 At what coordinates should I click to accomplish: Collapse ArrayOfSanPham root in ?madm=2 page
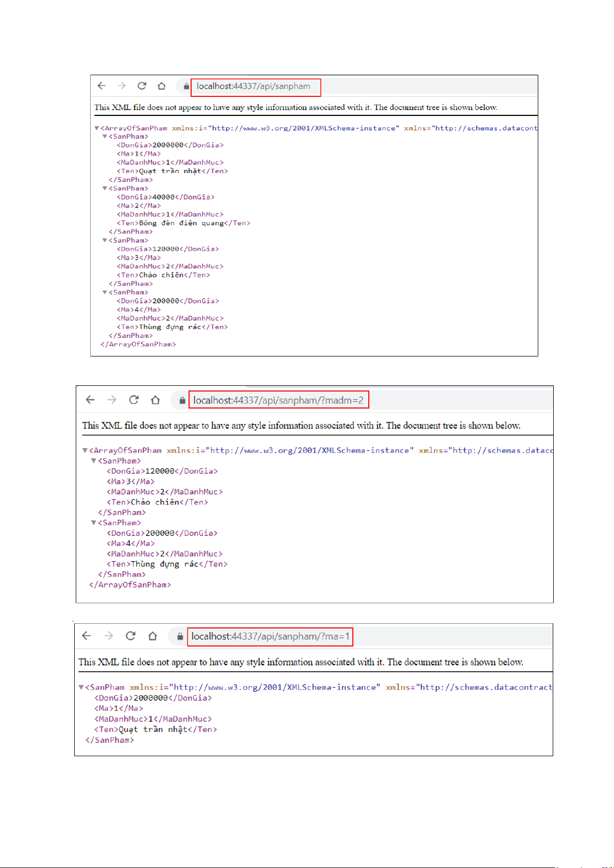[85, 450]
